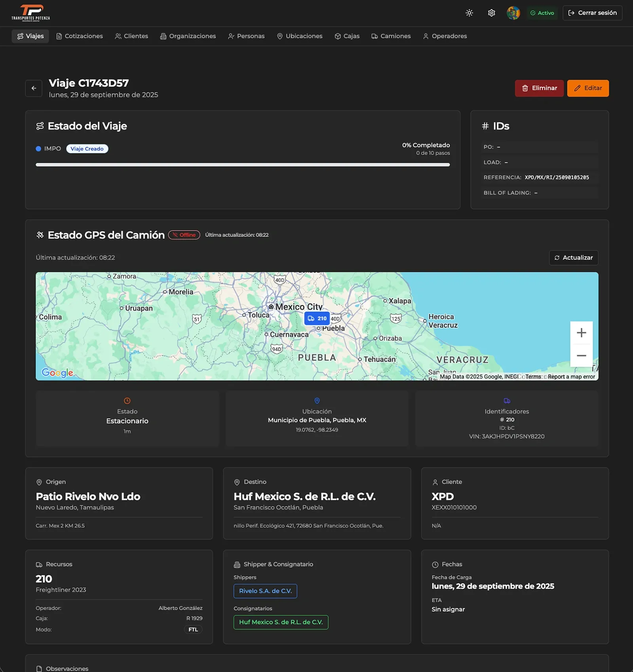Zoom in the map with plus
633x672 pixels.
point(581,333)
